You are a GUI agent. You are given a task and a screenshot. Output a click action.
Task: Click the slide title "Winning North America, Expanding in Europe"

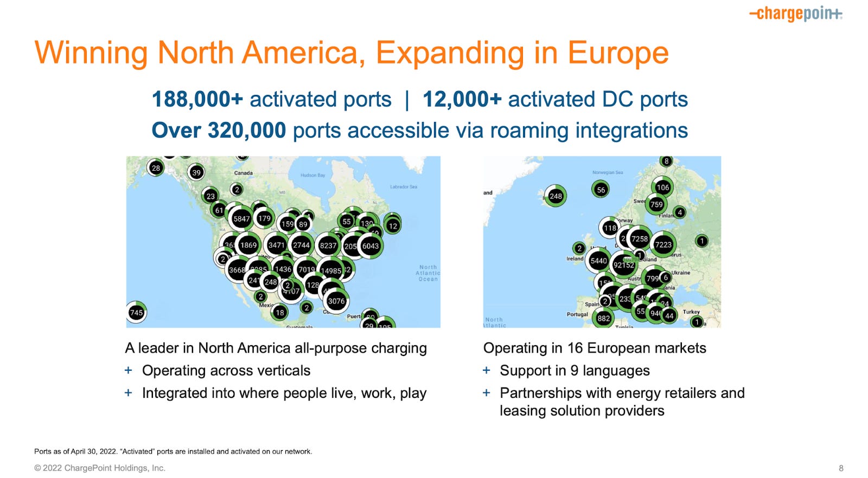(352, 53)
